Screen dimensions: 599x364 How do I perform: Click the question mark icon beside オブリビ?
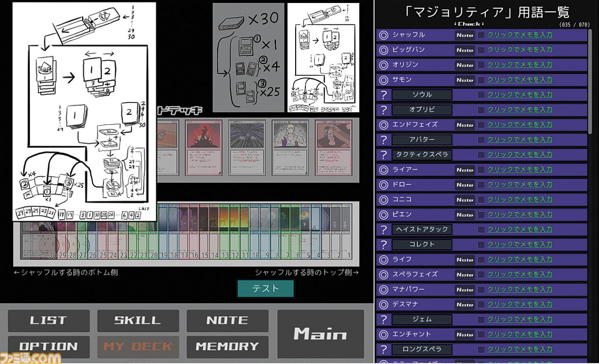pos(383,110)
